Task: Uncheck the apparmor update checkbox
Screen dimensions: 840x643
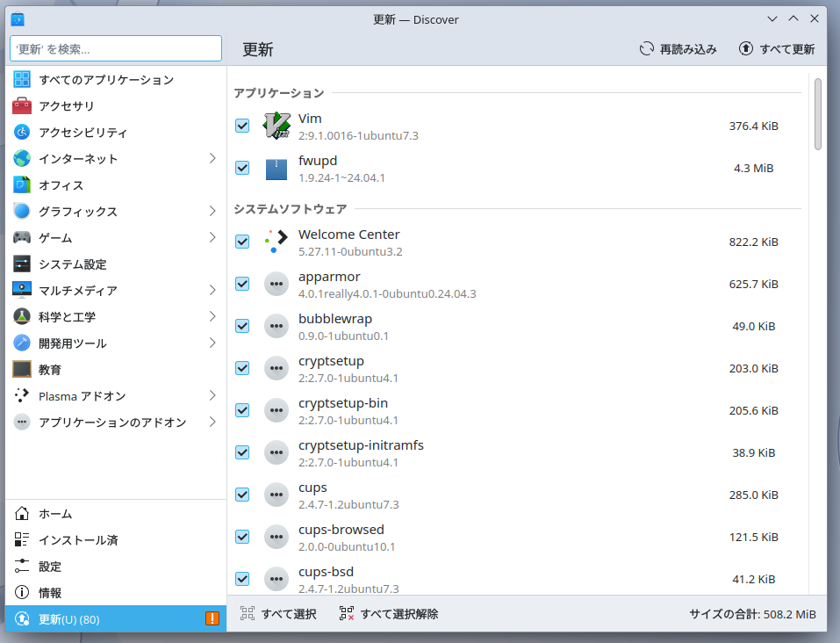Action: [242, 284]
